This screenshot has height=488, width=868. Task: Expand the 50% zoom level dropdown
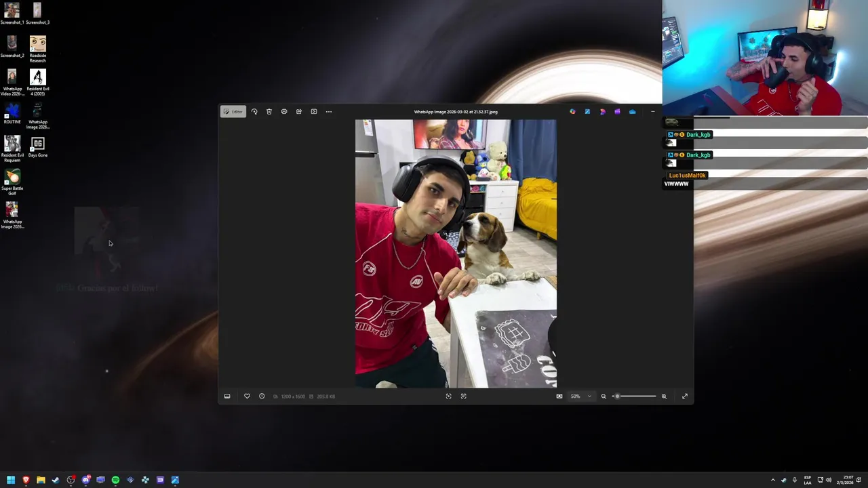click(x=580, y=396)
